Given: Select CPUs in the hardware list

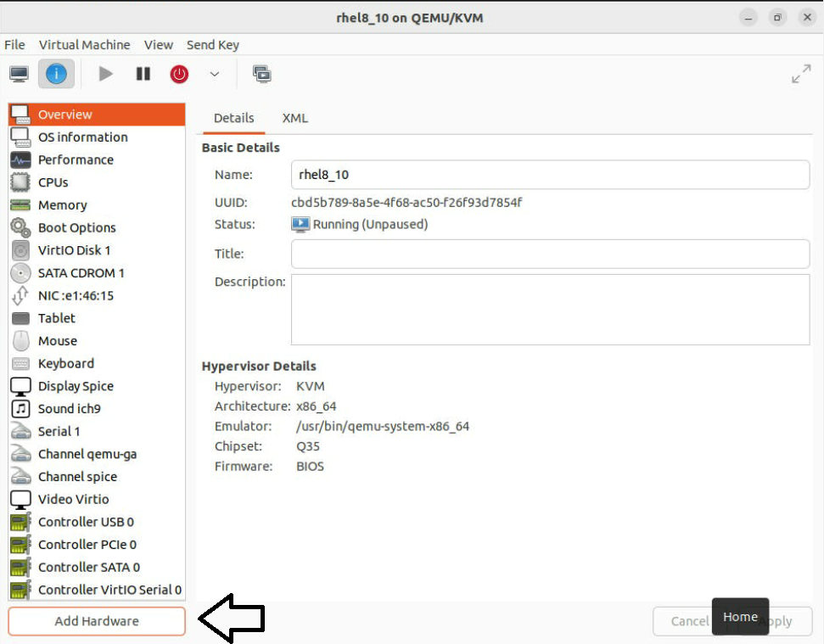Looking at the screenshot, I should pos(53,182).
